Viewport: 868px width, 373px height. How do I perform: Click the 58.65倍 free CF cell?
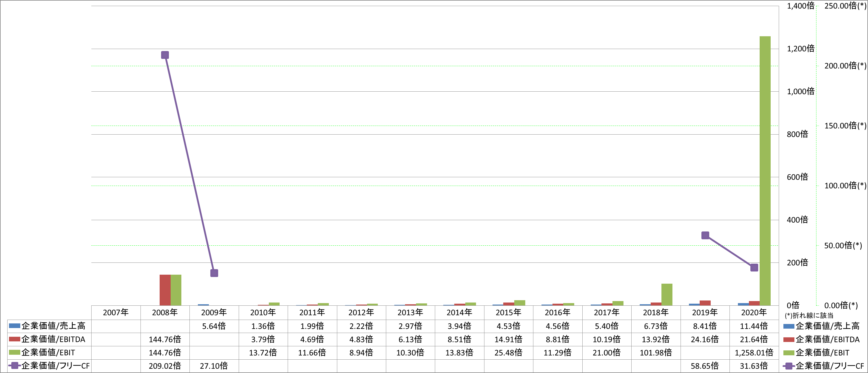[x=705, y=366]
